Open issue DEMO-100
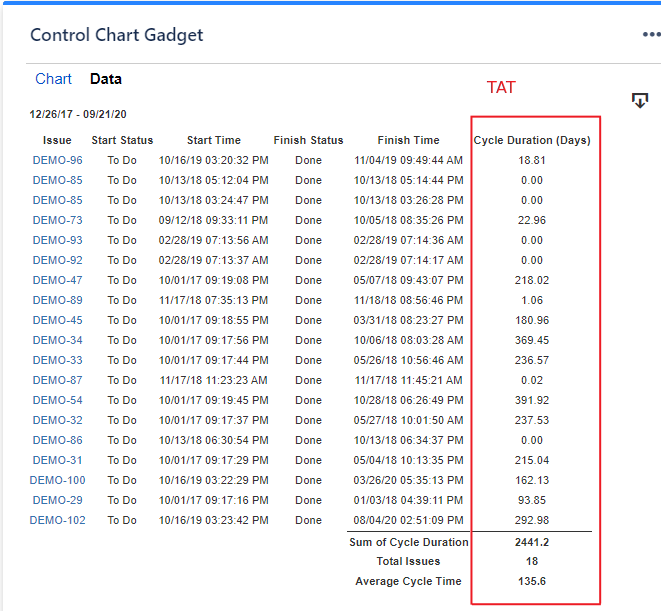661x611 pixels. (x=57, y=480)
